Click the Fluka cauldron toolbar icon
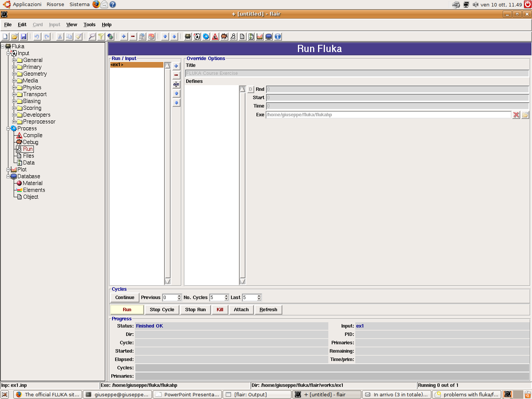Viewport: 532px width, 399px height. pyautogui.click(x=188, y=36)
